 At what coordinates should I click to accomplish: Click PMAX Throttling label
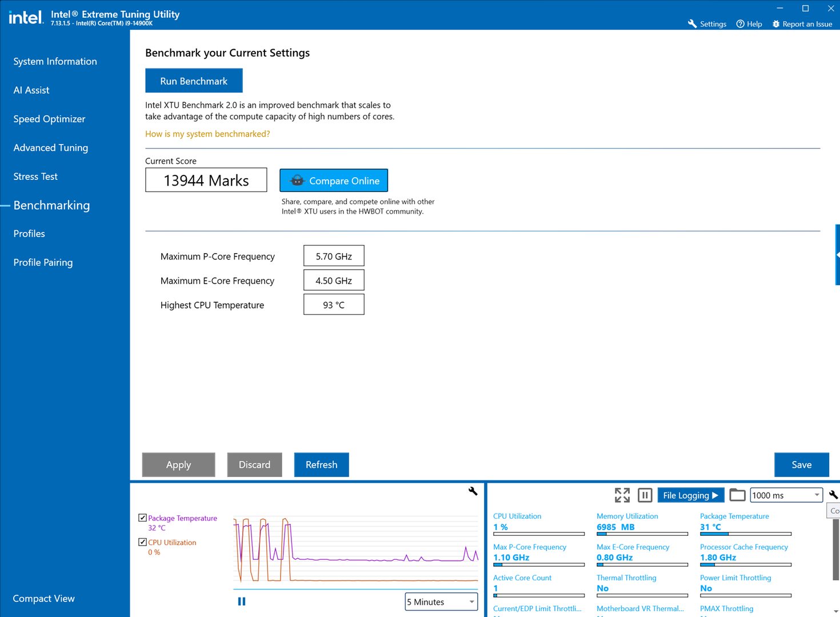coord(727,608)
